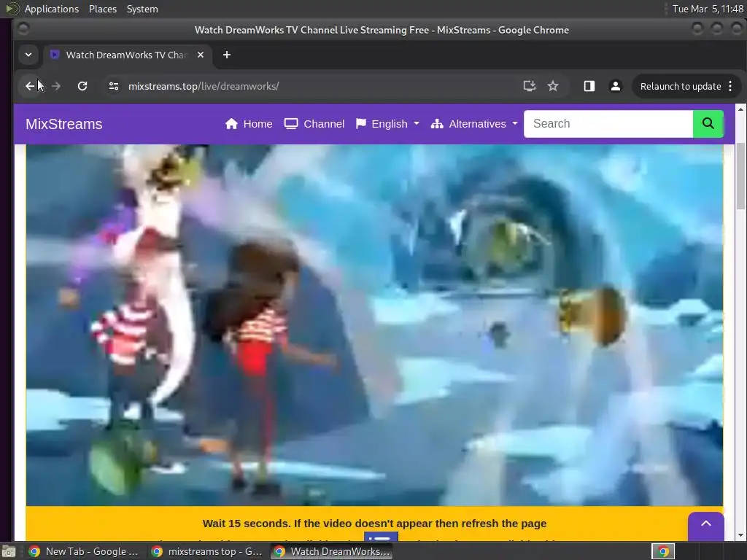Open the Chrome profile icon
This screenshot has width=747, height=560.
click(616, 86)
